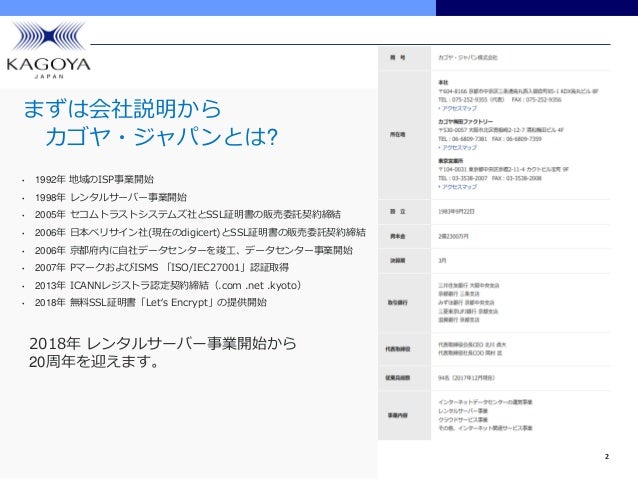The height and width of the screenshot is (479, 638).
Task: Click the line 20周年を迎えます。
Action: click(94, 361)
